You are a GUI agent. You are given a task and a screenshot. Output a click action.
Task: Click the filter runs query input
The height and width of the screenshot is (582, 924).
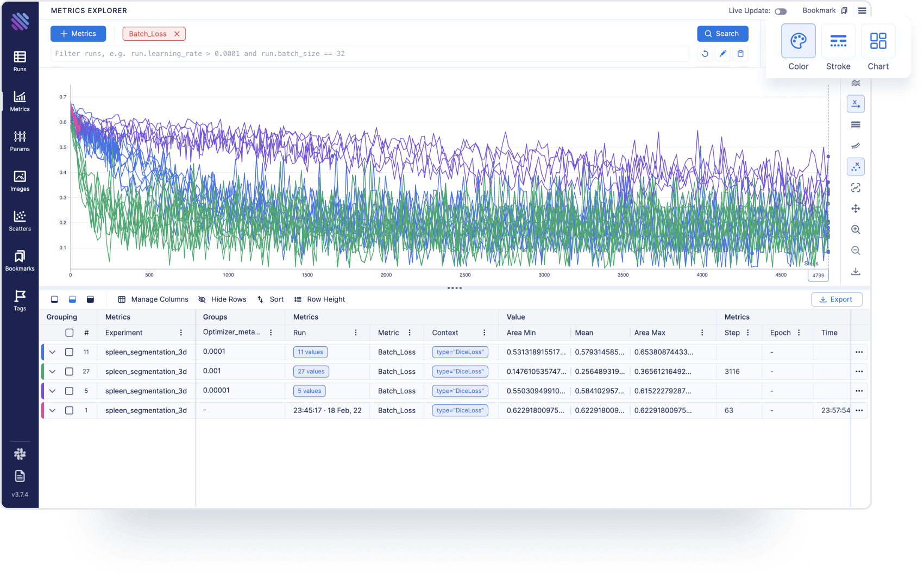[370, 54]
